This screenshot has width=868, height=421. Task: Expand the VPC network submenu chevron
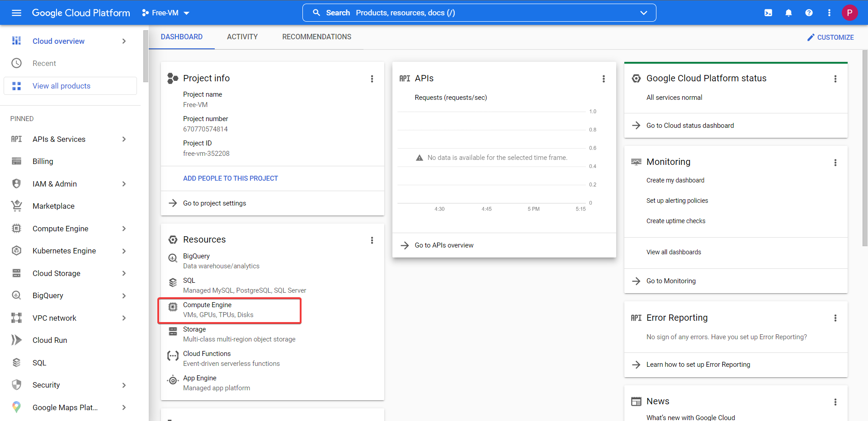(124, 318)
